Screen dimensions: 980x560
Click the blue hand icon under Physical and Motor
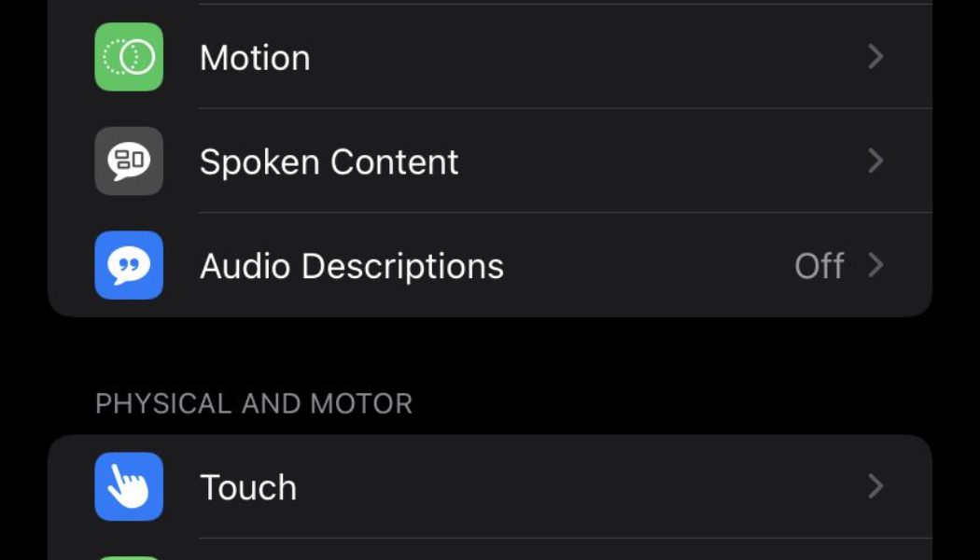click(129, 486)
